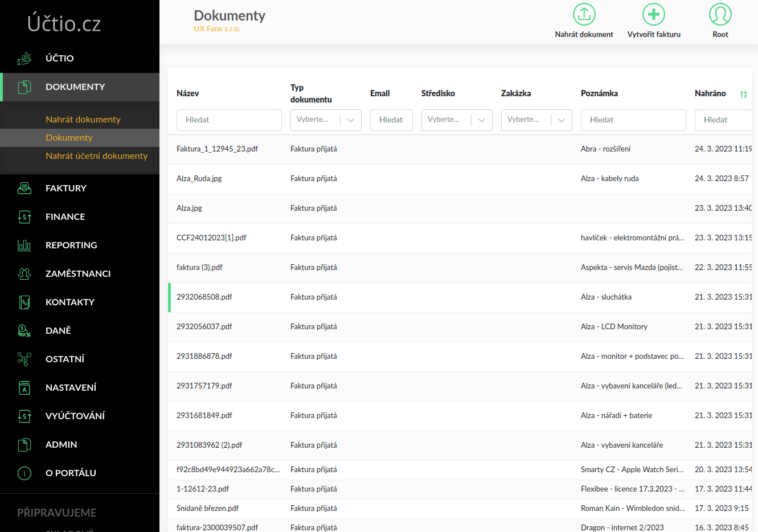The width and height of the screenshot is (758, 532).
Task: Click the green plus Vytvořit fakturu icon
Action: click(x=653, y=14)
